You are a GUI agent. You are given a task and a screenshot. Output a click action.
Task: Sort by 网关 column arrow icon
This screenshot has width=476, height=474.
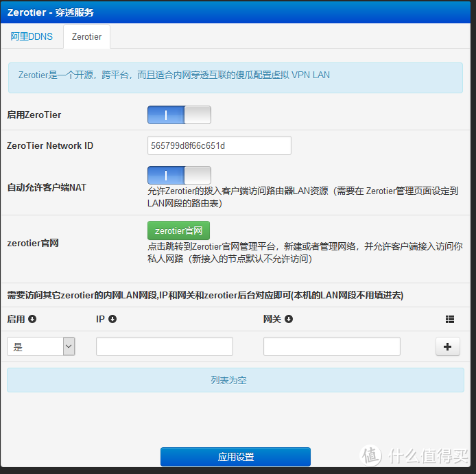point(289,319)
